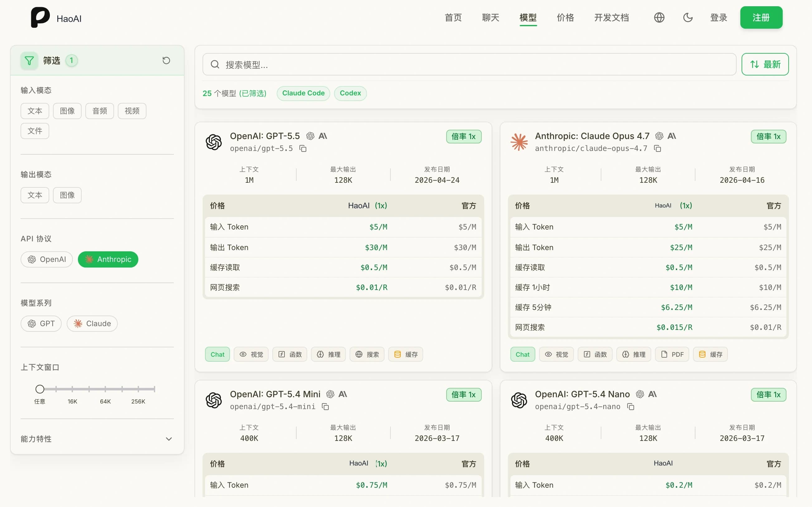The height and width of the screenshot is (507, 812).
Task: Click Anthropic protocol icon beside Claude Opus 4.7 title
Action: (x=672, y=136)
